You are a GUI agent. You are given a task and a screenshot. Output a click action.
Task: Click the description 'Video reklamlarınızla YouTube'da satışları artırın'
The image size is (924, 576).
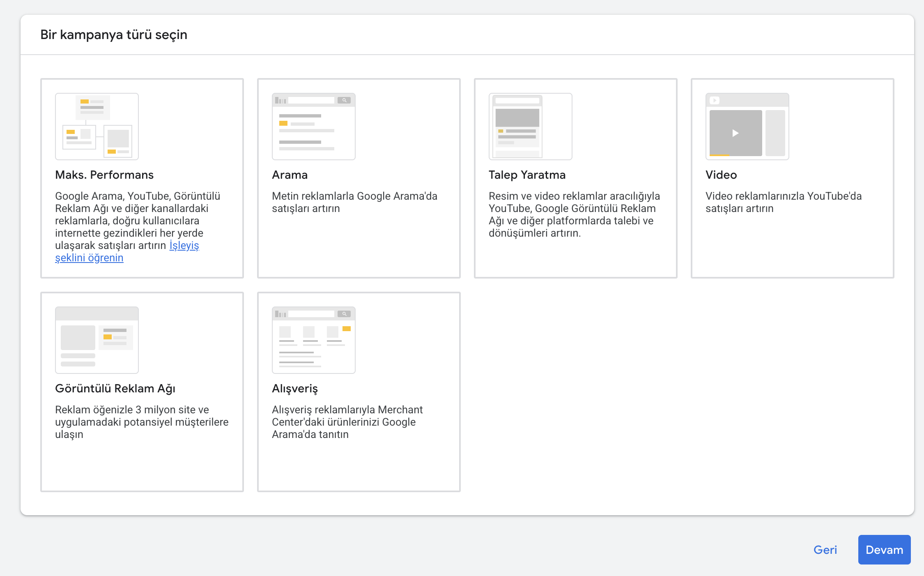point(784,202)
